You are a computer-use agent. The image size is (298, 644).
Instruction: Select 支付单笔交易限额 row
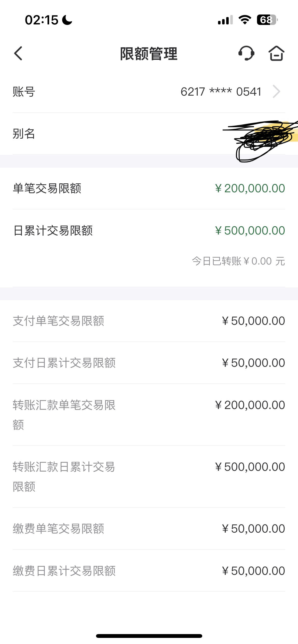click(x=149, y=321)
